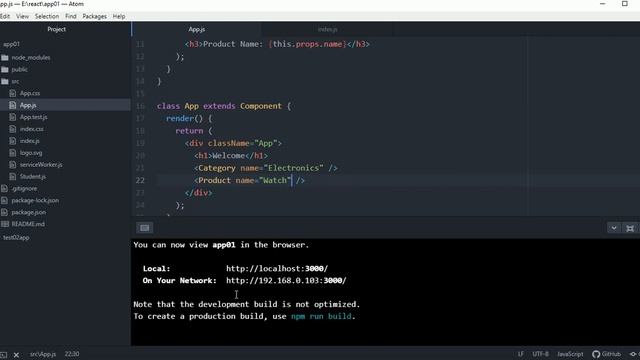Click this.props.name expression in code

coord(307,44)
